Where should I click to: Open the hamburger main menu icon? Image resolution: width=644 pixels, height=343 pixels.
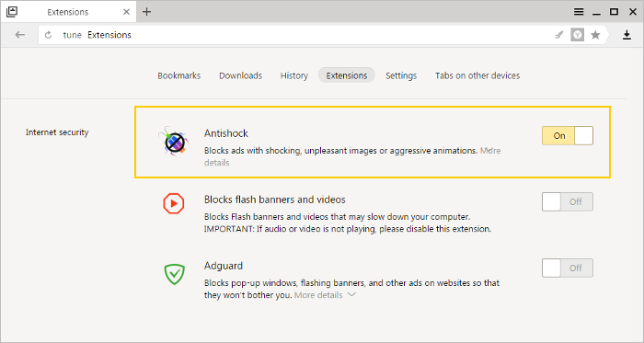579,12
